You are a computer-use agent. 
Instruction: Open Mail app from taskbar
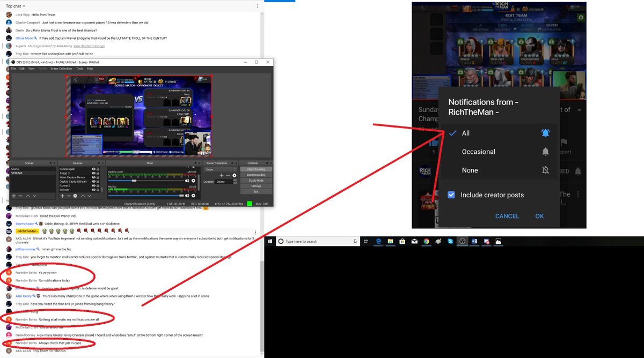point(414,242)
